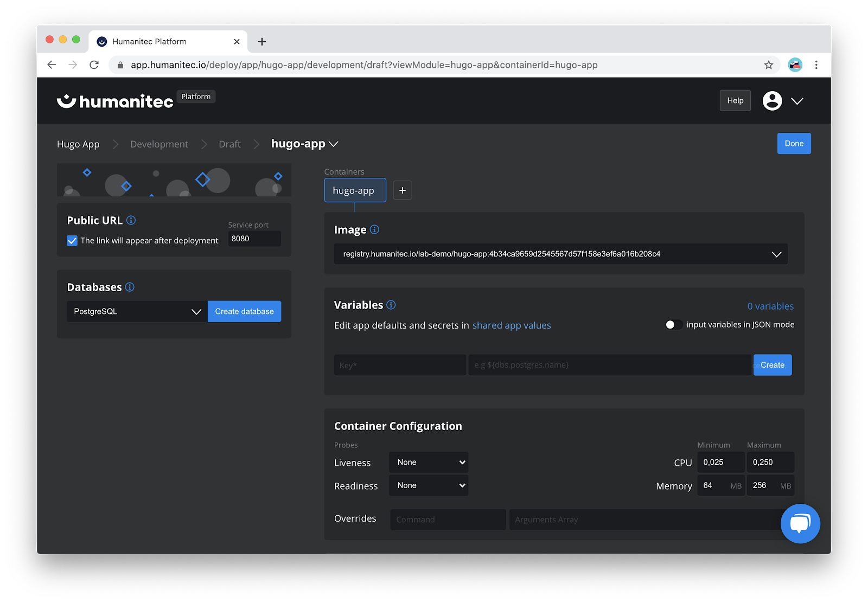Change the Readiness probe selection
Viewport: 868px width, 603px height.
428,485
